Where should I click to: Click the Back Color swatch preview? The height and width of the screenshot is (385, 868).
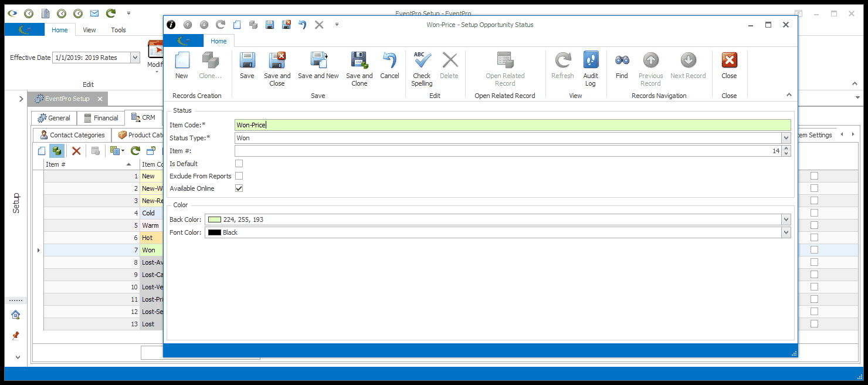(x=215, y=219)
